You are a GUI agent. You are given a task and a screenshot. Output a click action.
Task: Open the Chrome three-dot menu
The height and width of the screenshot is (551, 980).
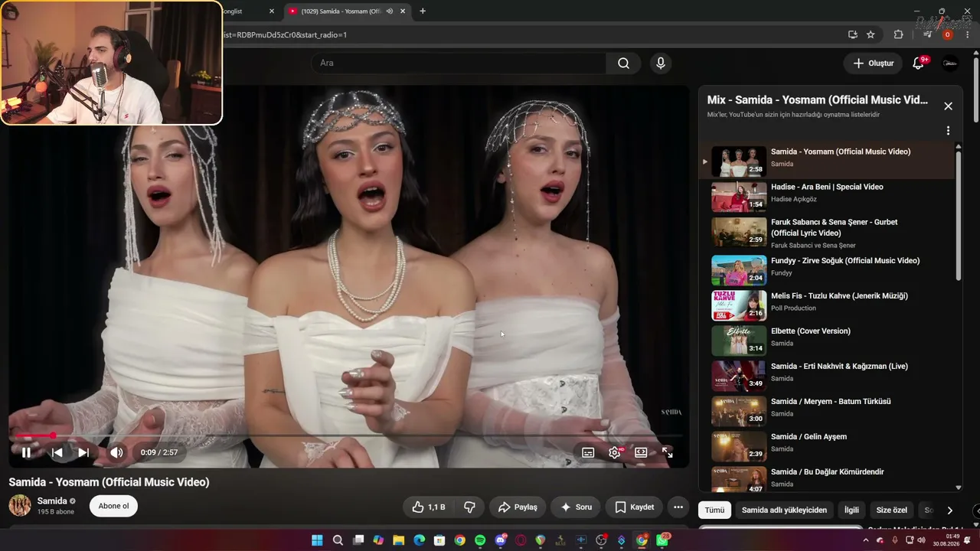[x=966, y=34]
